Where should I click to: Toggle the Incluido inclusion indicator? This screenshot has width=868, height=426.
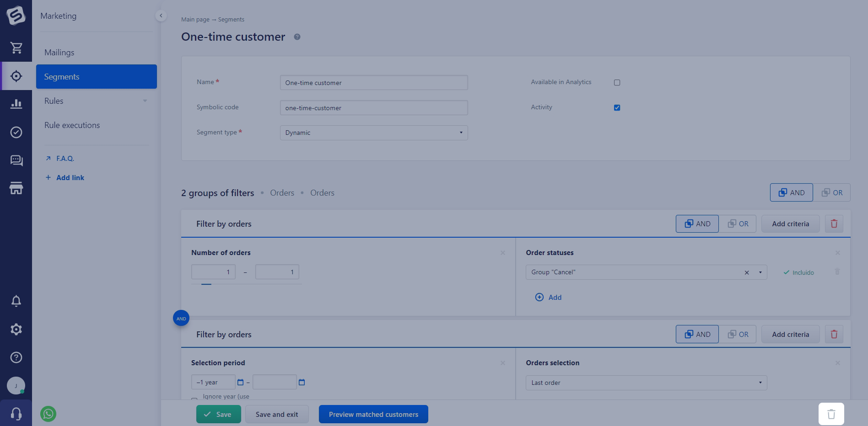pyautogui.click(x=799, y=272)
